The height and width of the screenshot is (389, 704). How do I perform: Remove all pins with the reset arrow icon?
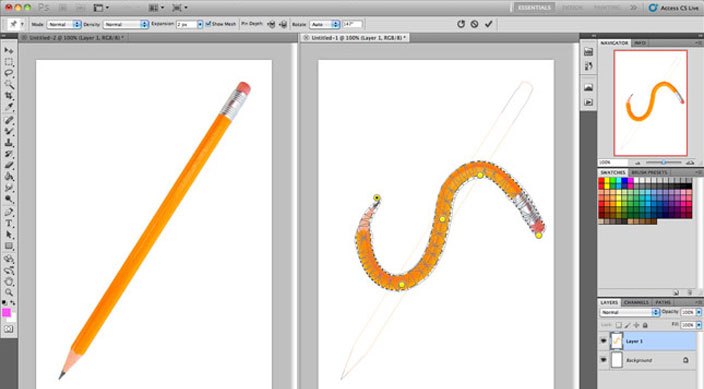tap(461, 24)
